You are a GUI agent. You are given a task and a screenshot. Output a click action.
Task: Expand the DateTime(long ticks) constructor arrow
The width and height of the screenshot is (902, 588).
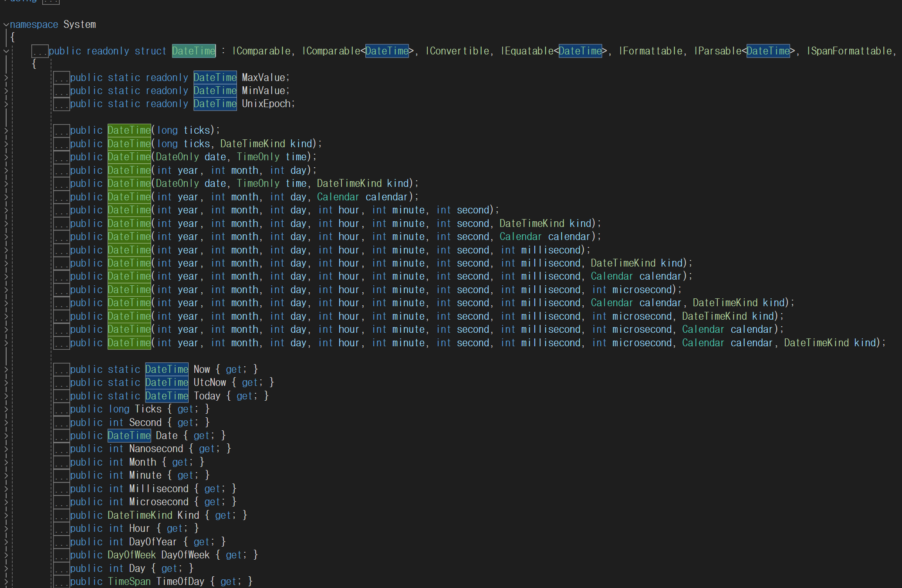pos(6,131)
